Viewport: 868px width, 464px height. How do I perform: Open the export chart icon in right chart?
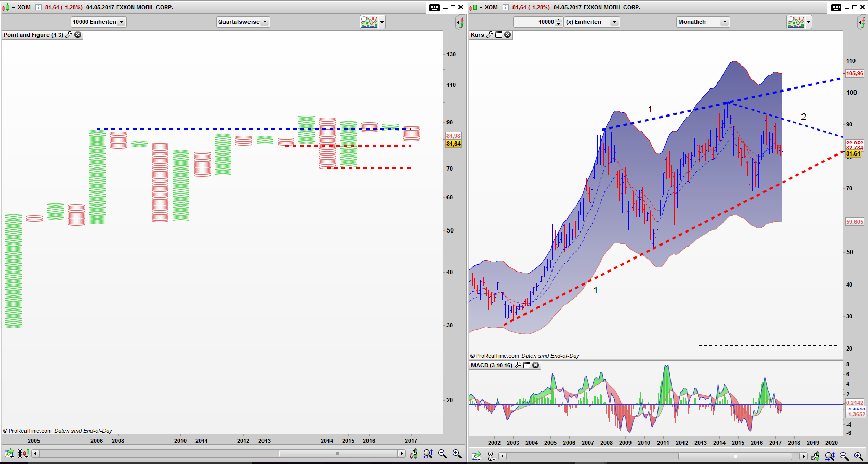(x=477, y=456)
